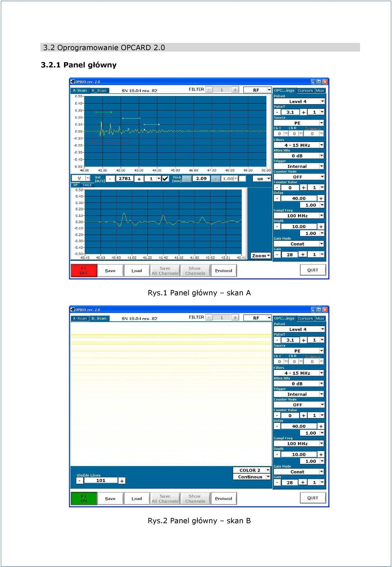
Task: Increase Vel with plus in scan A window
Action: click(x=139, y=178)
